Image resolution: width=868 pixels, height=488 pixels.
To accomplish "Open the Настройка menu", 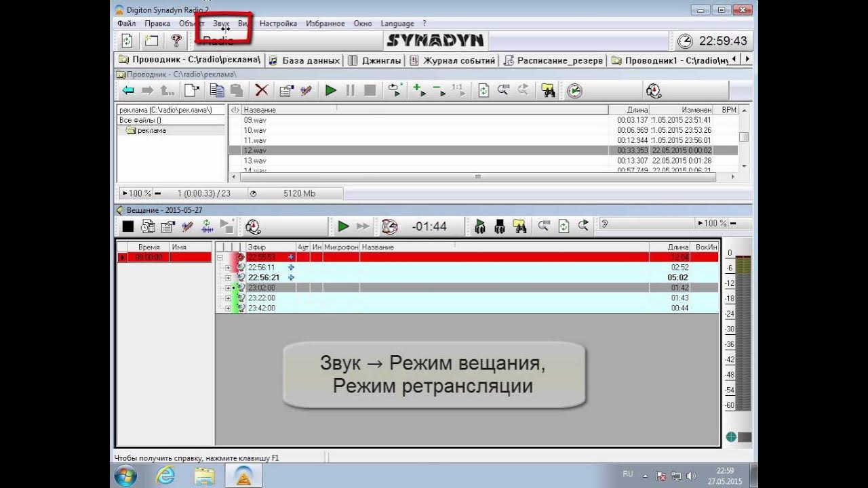I will click(x=278, y=23).
